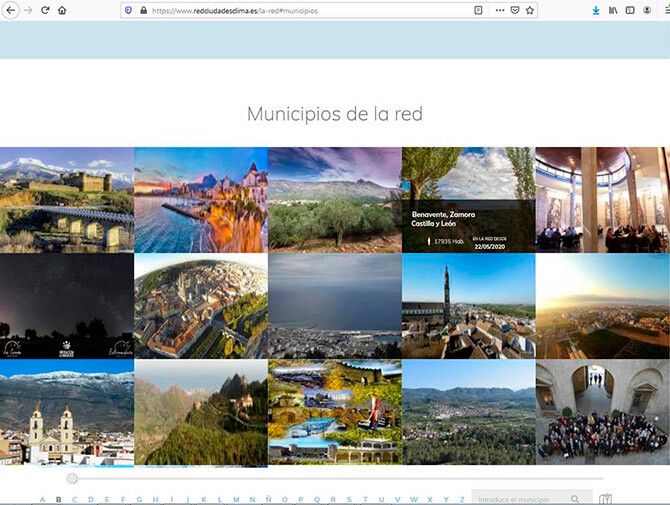Click the browser back arrow
The image size is (670, 505).
tap(9, 10)
